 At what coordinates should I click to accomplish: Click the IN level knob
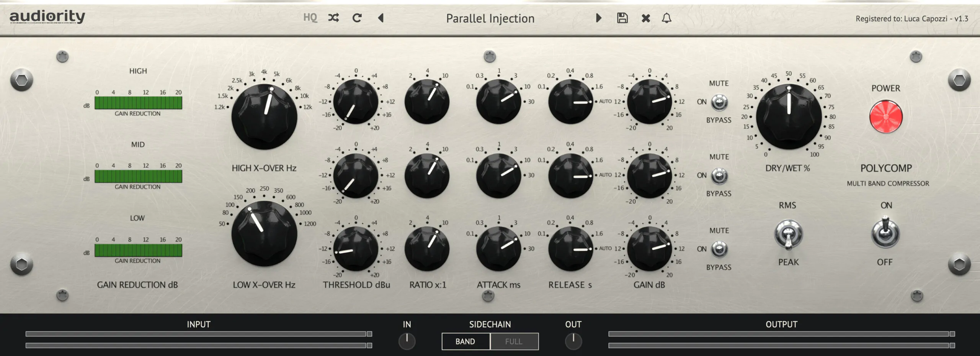coord(407,341)
